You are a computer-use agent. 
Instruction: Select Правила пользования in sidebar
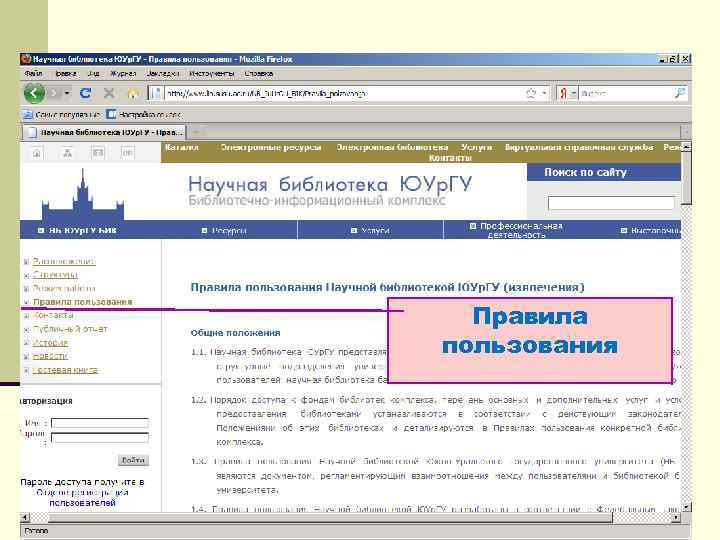point(83,302)
